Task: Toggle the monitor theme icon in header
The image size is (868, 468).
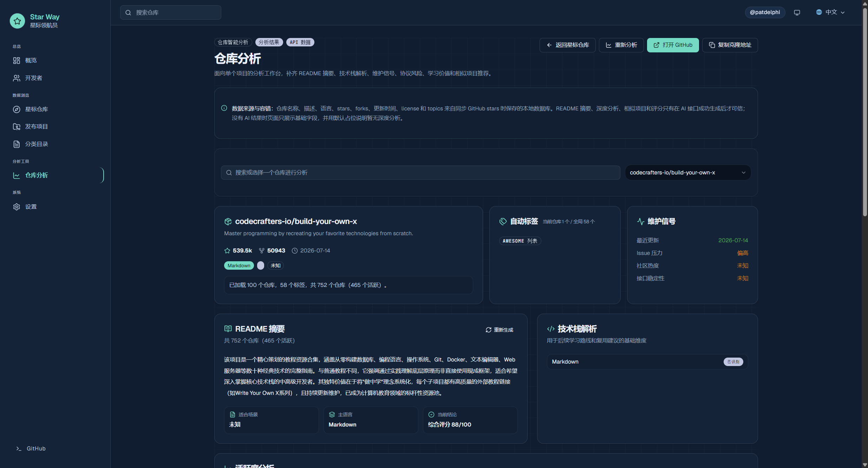Action: click(797, 12)
